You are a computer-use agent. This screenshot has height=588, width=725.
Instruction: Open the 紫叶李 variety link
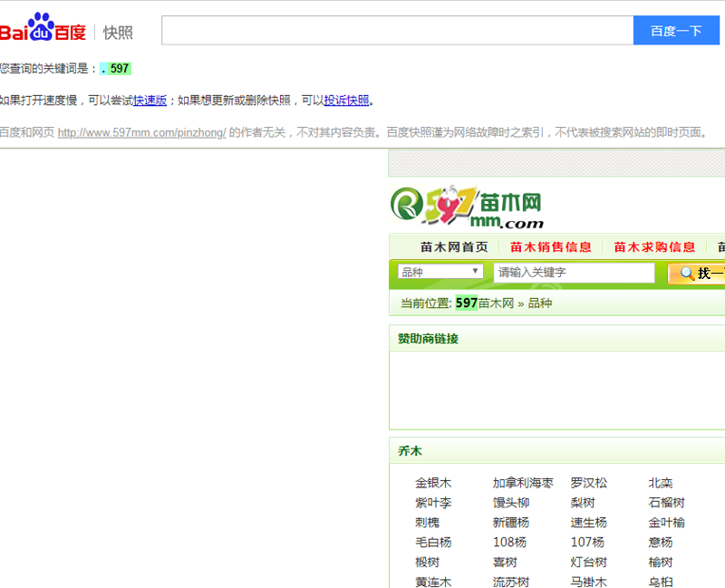[x=433, y=503]
